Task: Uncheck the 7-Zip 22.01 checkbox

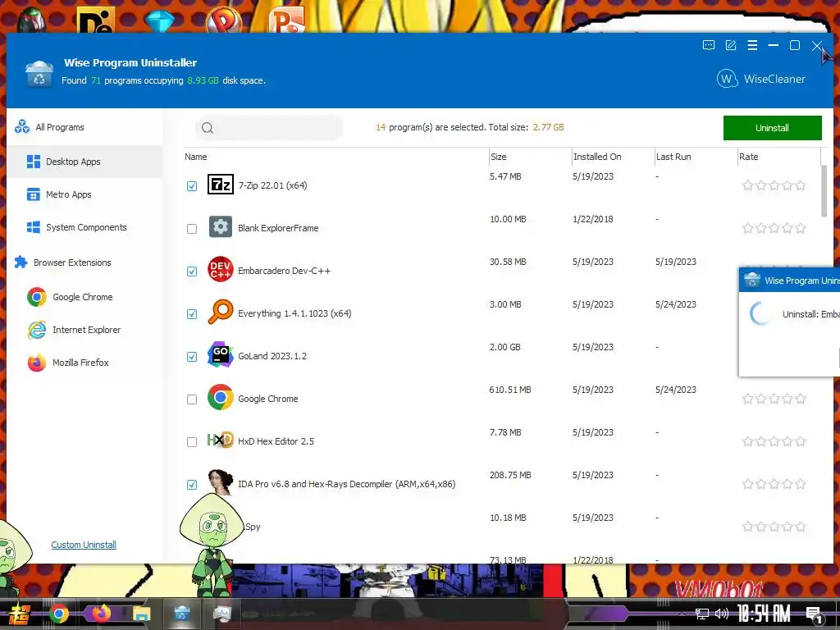Action: point(192,186)
